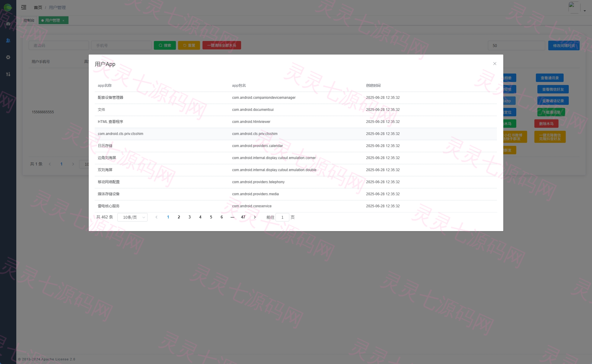Click the interval input showing 50
This screenshot has width=592, height=364.
point(517,45)
